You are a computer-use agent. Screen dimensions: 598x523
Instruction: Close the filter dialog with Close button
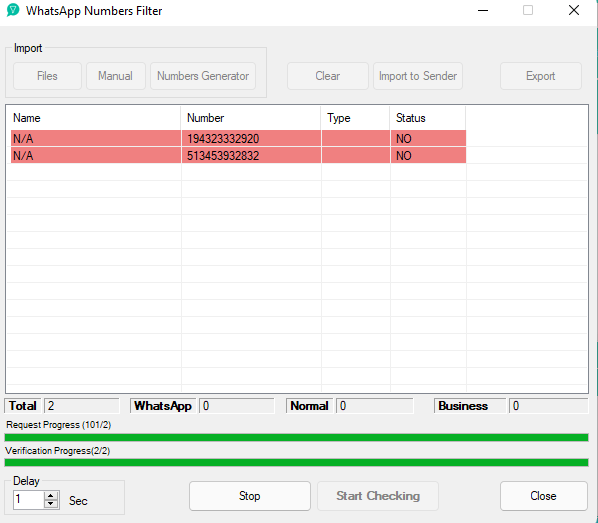[543, 496]
